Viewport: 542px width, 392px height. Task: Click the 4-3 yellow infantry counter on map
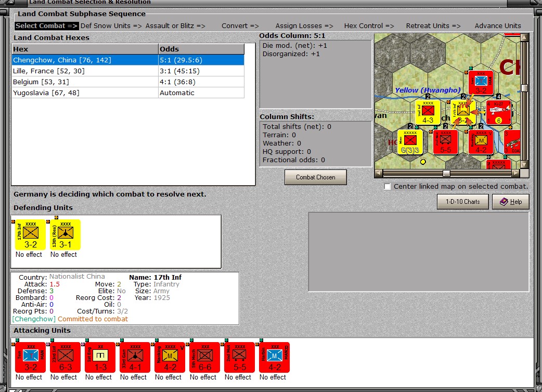(x=428, y=112)
